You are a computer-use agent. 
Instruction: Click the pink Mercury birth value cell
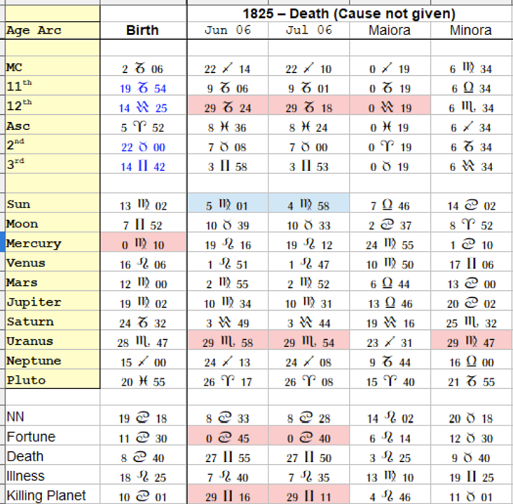(x=143, y=242)
